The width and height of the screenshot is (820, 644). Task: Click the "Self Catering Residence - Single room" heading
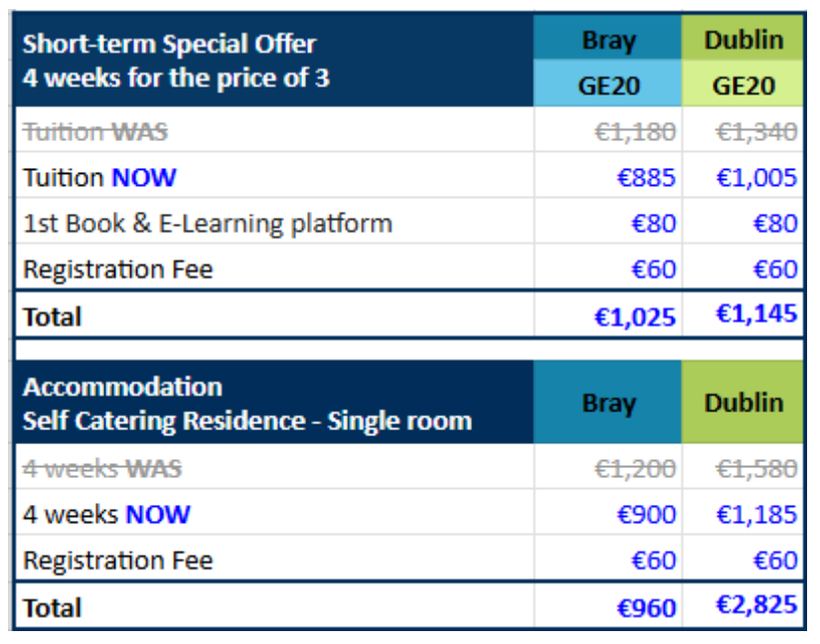coord(247,421)
